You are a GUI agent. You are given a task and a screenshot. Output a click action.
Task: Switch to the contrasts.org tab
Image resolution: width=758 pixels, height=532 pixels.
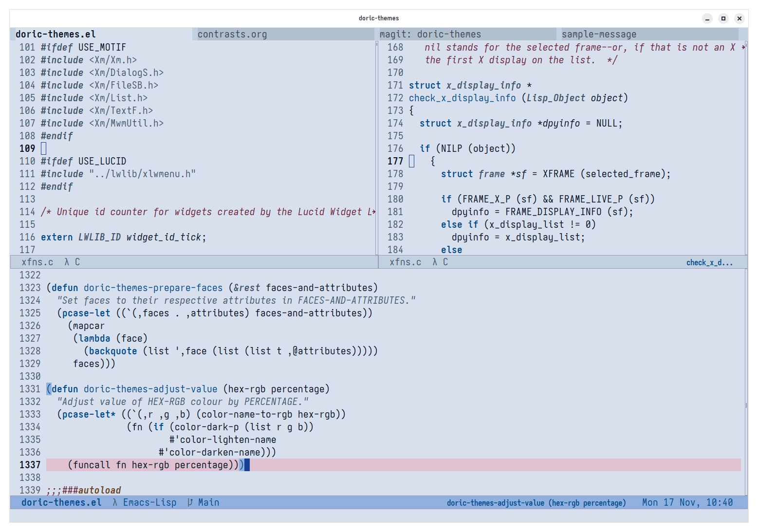coord(232,34)
